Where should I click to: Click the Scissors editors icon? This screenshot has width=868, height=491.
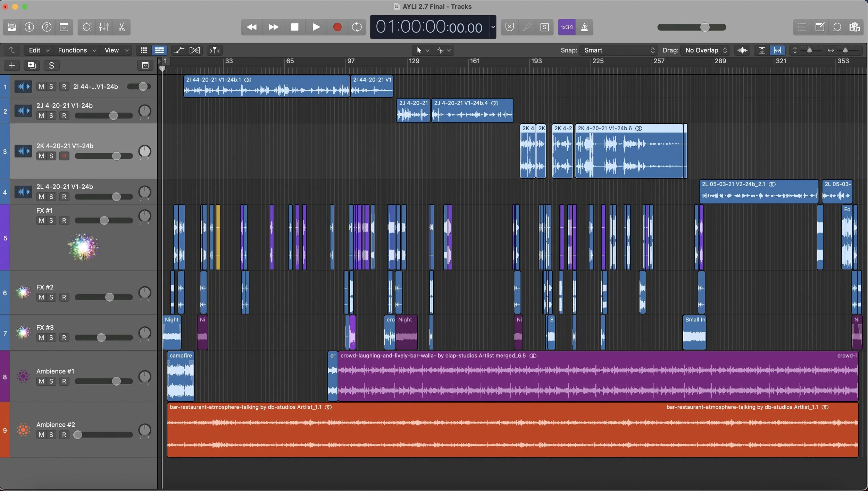[122, 27]
